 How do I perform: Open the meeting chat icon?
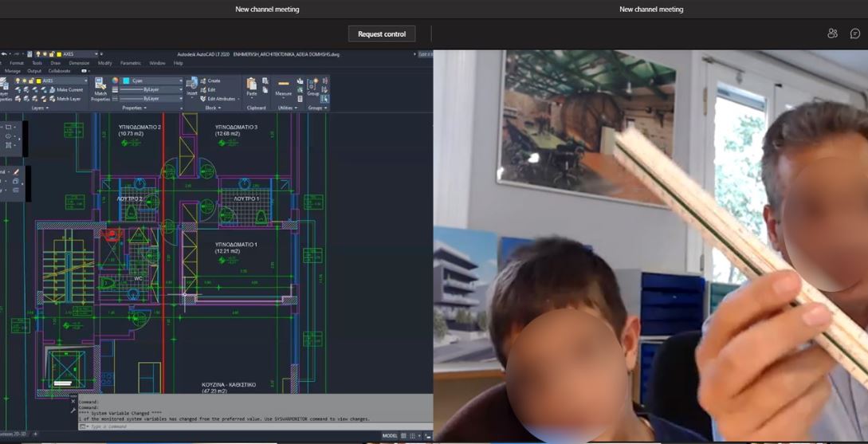tap(854, 33)
